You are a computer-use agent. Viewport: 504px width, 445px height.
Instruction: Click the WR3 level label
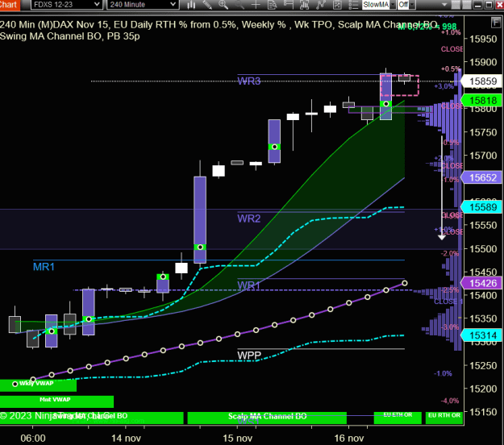pyautogui.click(x=249, y=81)
